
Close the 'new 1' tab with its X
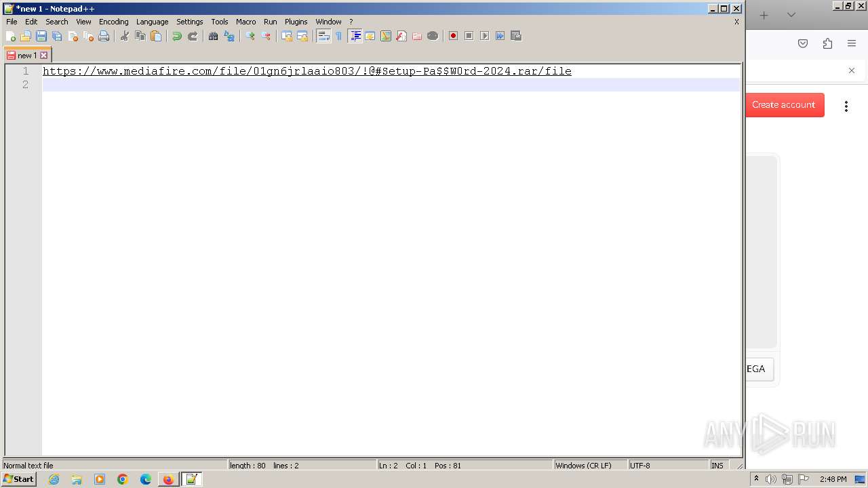(x=44, y=56)
